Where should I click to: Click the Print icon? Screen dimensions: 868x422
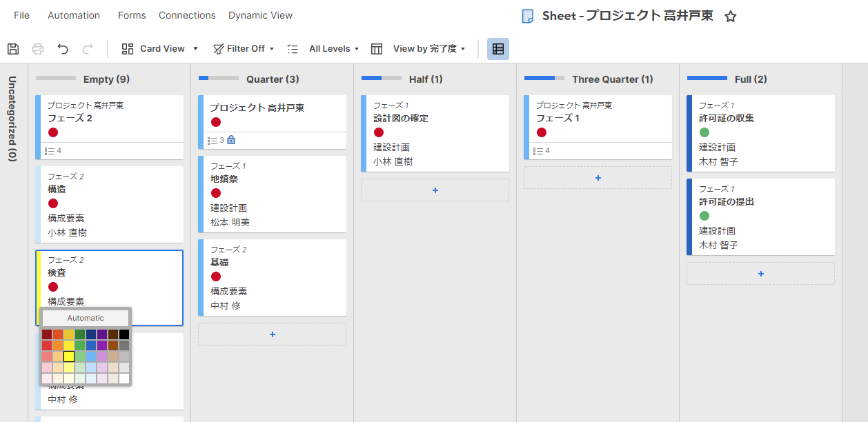tap(38, 48)
